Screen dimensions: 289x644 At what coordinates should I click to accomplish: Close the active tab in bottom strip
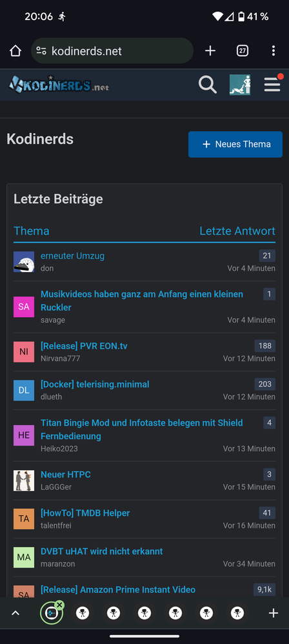(60, 605)
